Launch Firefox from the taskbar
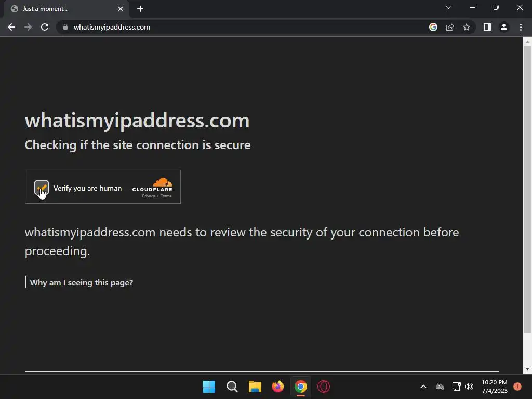Screen dimensions: 532x399 tap(278, 387)
